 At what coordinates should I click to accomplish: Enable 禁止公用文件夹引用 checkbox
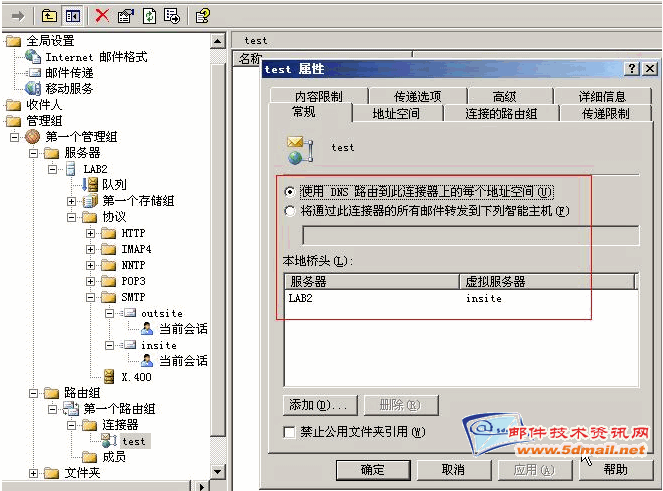coord(290,432)
